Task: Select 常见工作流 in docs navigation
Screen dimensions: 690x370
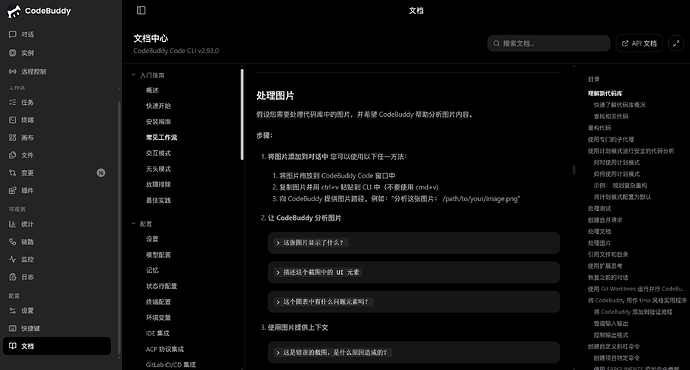Action: click(161, 137)
